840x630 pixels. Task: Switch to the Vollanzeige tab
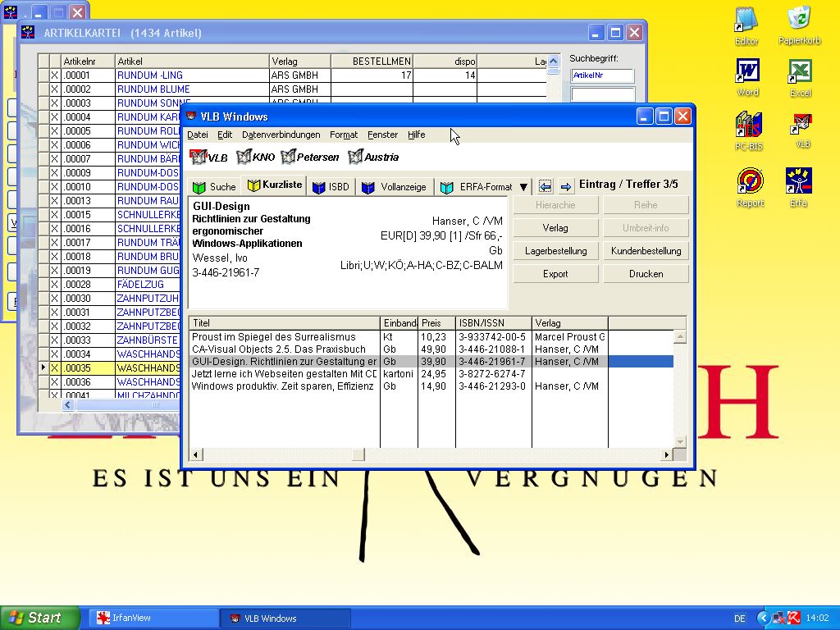point(395,186)
